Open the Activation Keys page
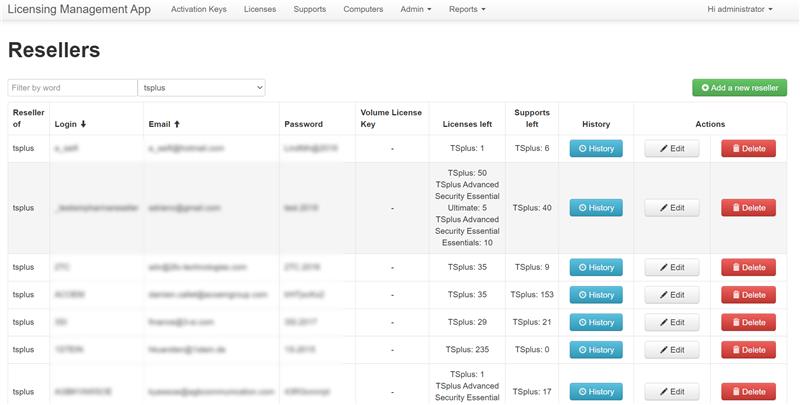The image size is (800, 405). tap(198, 9)
